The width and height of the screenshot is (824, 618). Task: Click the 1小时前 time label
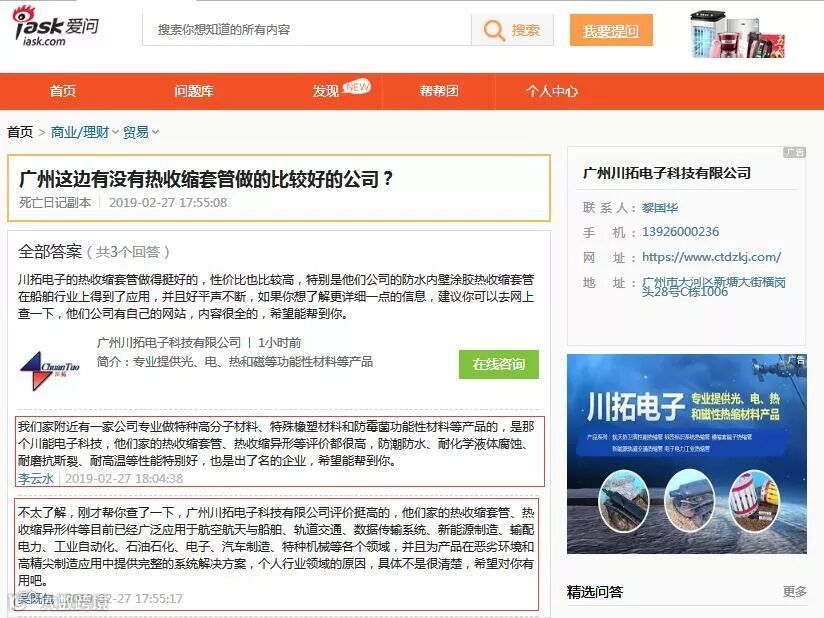pos(280,343)
